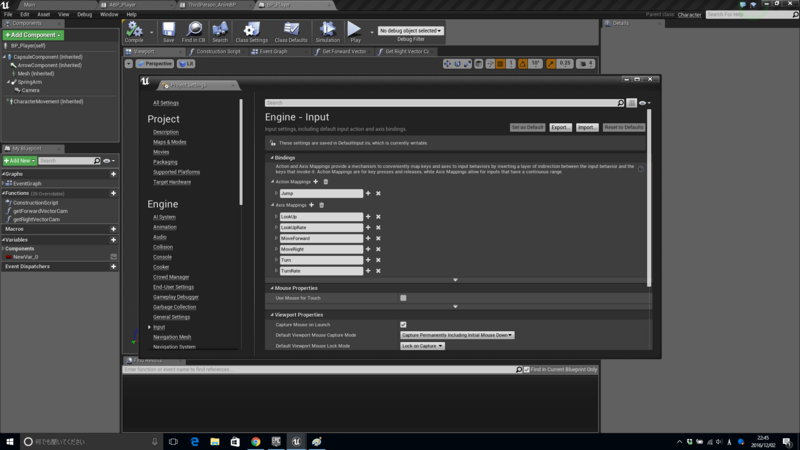The width and height of the screenshot is (800, 450).
Task: Click the Save toolbar icon
Action: pos(168,32)
